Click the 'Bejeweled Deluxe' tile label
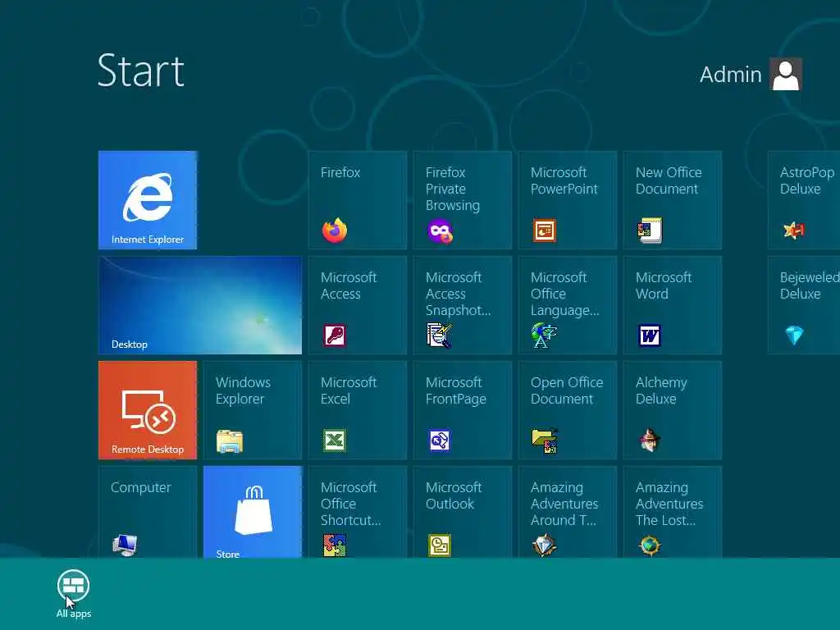Image resolution: width=840 pixels, height=630 pixels. (810, 285)
